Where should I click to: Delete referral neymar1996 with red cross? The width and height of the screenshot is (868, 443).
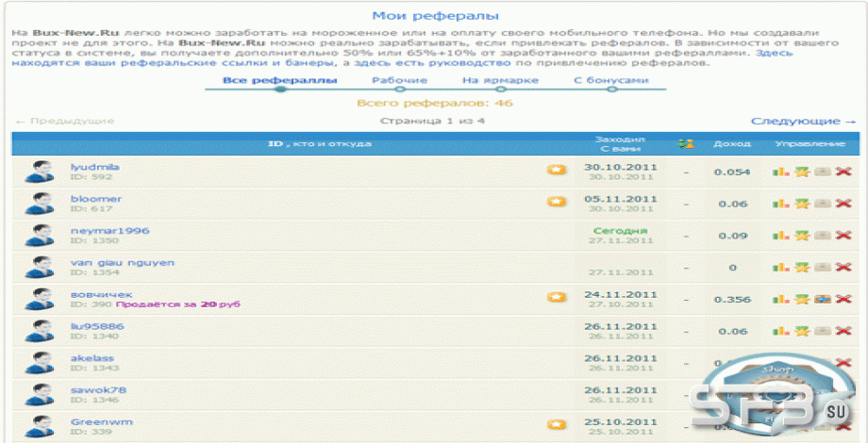843,236
